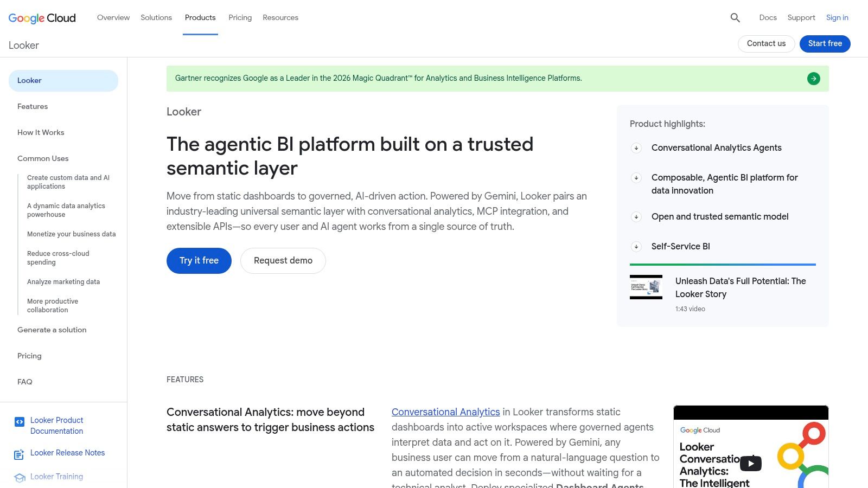This screenshot has height=488, width=868.
Task: Click arrow icon beside Open and trusted semantic model
Action: pyautogui.click(x=636, y=217)
